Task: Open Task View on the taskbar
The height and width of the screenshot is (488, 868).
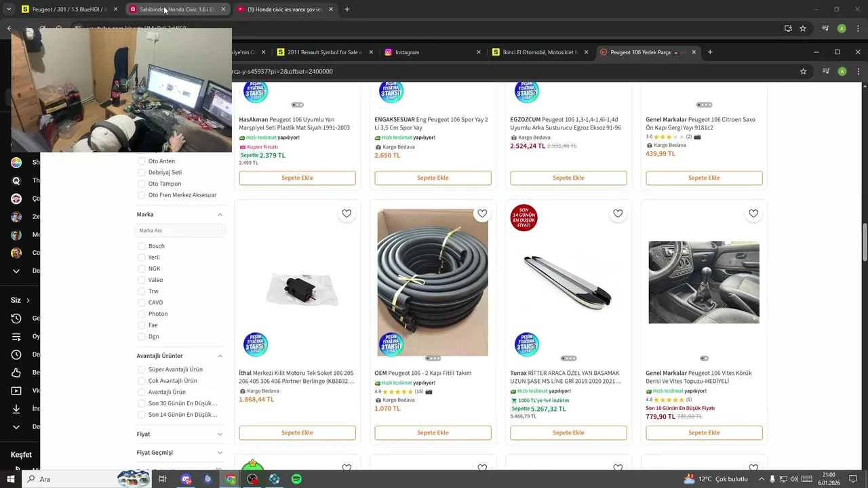Action: 163,479
